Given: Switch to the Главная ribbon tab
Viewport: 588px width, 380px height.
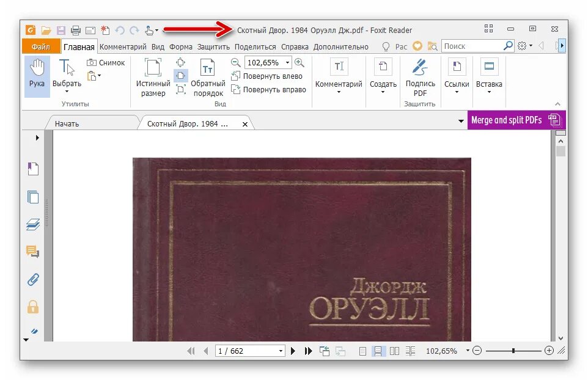Looking at the screenshot, I should [79, 47].
